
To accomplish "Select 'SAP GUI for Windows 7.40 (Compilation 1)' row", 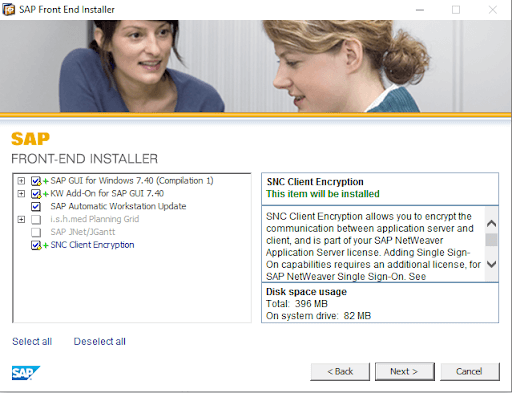I will click(x=132, y=181).
